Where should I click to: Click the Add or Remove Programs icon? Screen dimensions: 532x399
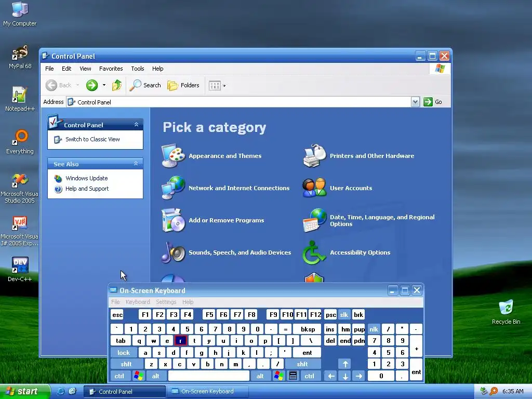click(x=174, y=220)
